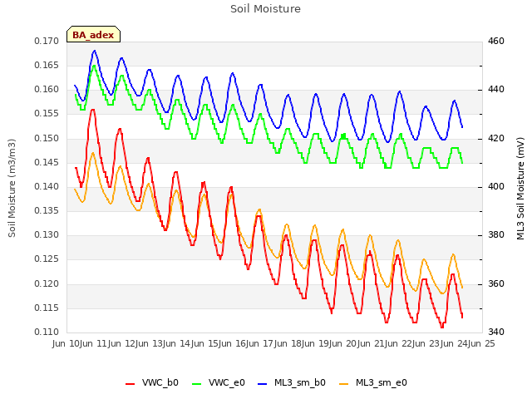Click the right axis title ML3 Soil Moisture (mV)

(x=520, y=189)
